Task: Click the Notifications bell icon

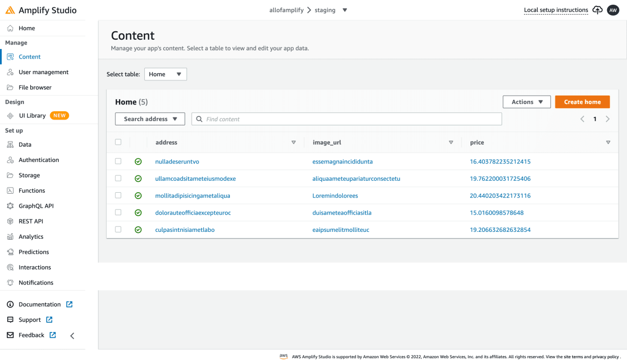Action: 10,283
